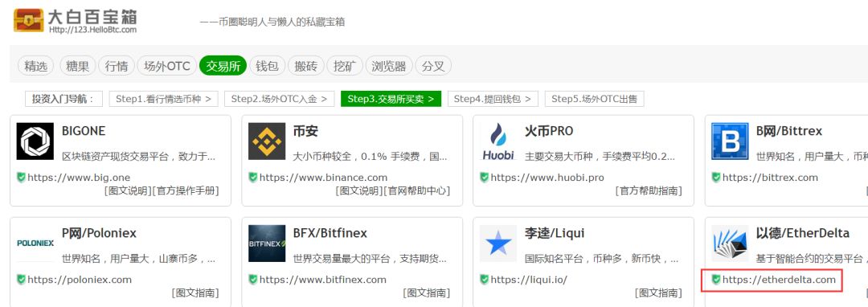Open the BIGONE exchange logo
Screen dimensions: 868x307
(35, 141)
